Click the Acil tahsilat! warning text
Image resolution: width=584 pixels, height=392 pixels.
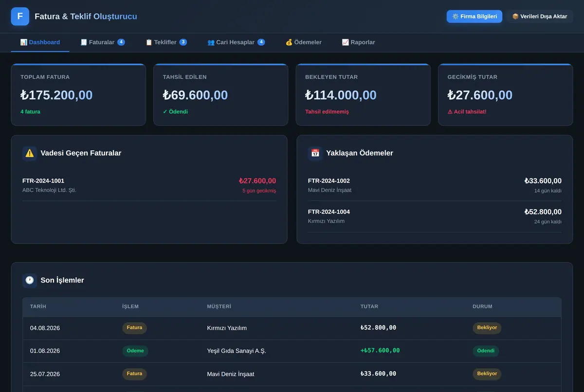pyautogui.click(x=467, y=112)
